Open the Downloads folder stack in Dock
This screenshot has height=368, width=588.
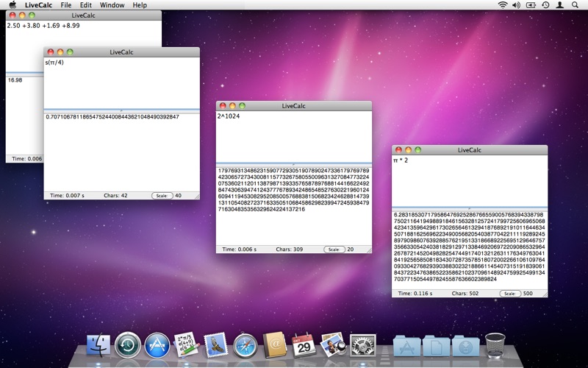pyautogui.click(x=466, y=346)
